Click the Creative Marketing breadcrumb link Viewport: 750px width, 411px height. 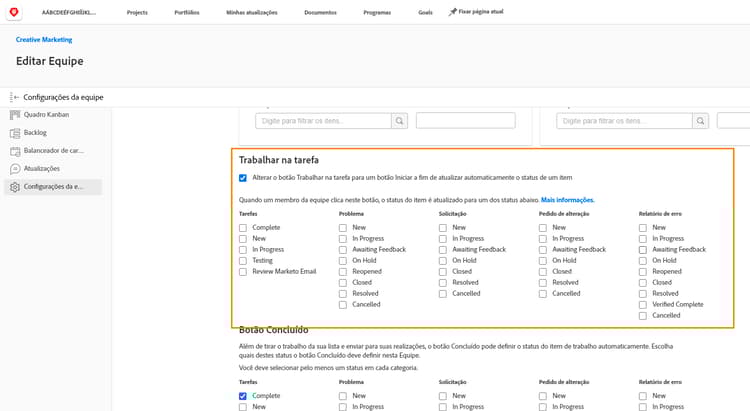pos(44,40)
